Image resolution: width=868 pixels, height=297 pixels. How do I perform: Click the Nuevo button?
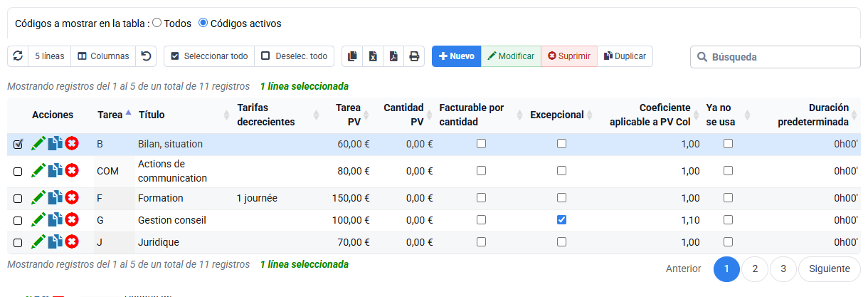pos(457,56)
